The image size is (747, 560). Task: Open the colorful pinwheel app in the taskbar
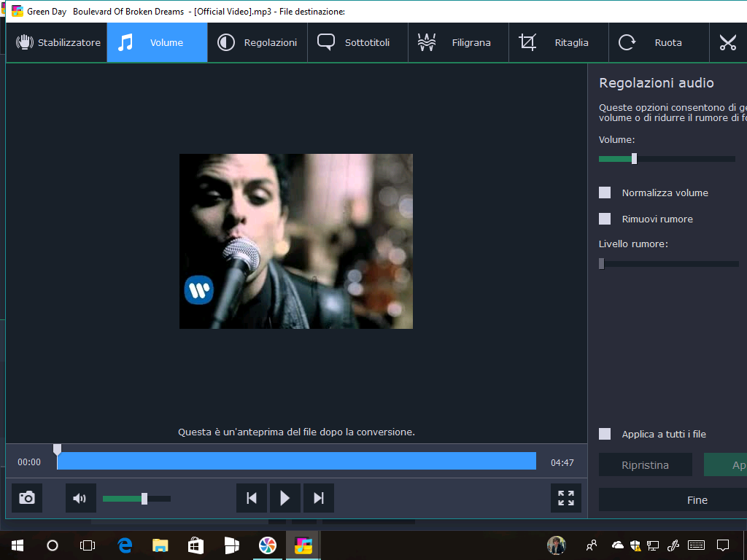(267, 545)
